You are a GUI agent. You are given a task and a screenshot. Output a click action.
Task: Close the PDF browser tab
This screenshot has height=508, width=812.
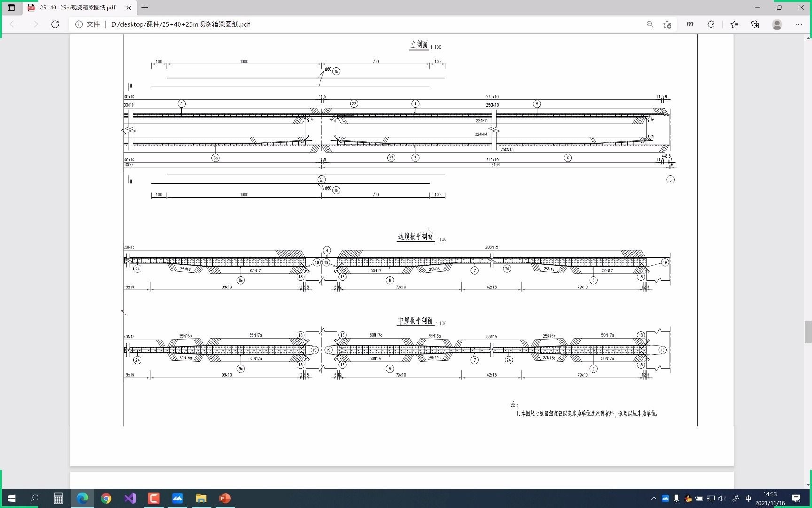click(129, 8)
